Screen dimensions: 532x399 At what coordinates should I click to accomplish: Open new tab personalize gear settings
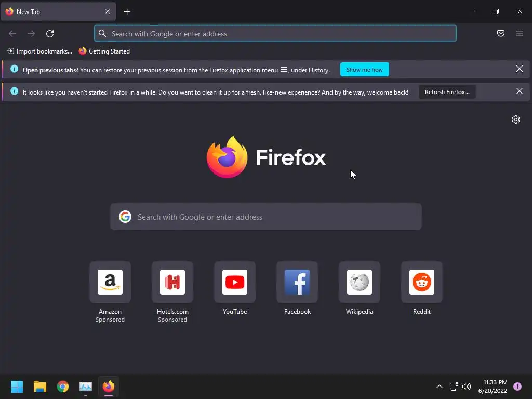[x=516, y=120]
